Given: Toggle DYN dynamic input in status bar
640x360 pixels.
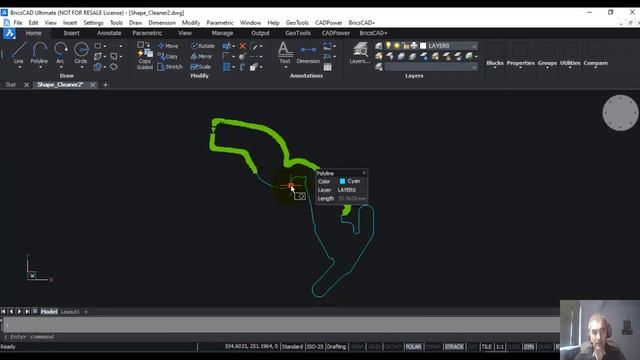Looking at the screenshot, I should 529,347.
